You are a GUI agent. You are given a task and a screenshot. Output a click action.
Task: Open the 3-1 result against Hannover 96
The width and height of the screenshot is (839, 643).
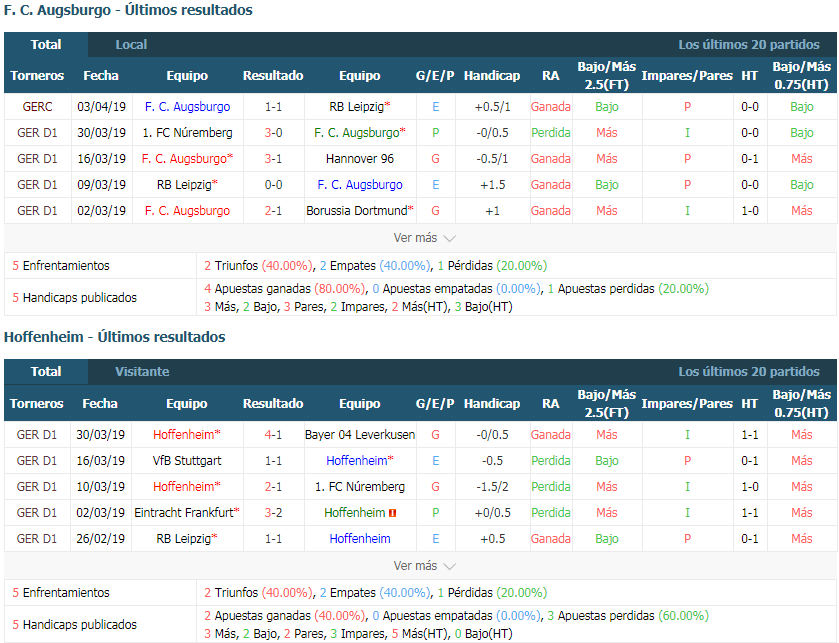(273, 159)
